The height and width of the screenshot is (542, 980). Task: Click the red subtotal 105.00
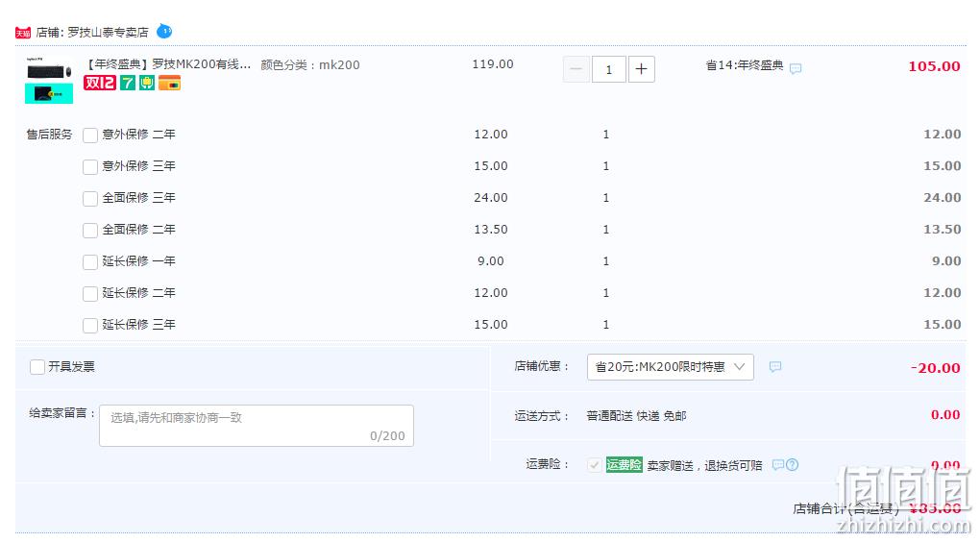(934, 66)
